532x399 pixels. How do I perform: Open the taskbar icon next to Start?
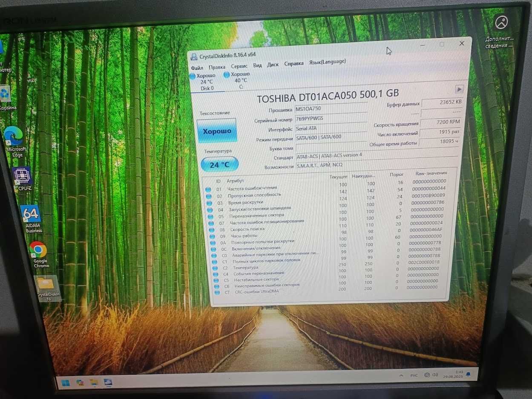[x=80, y=382]
